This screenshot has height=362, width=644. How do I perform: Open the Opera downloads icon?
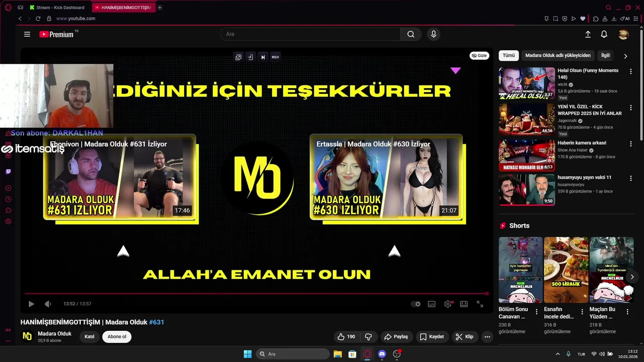coord(614,19)
